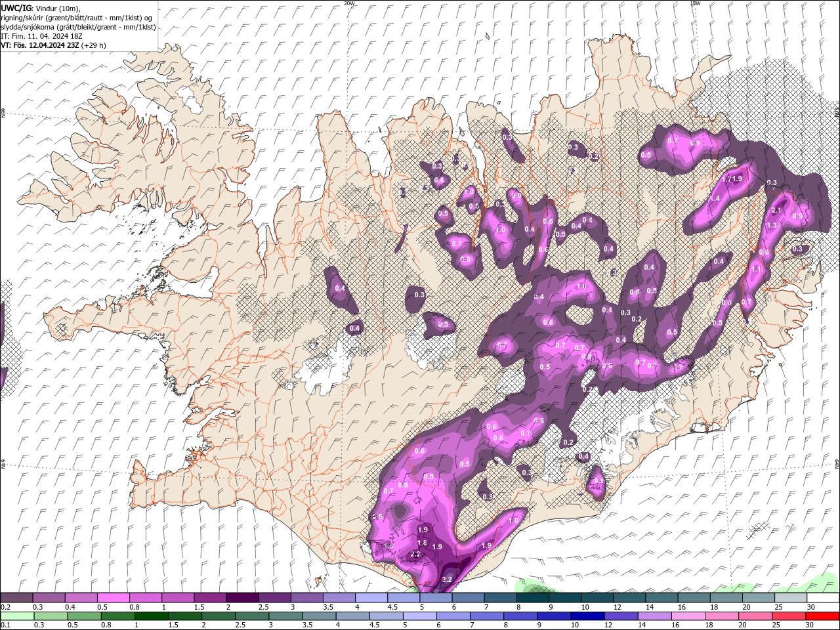Click the '15W' longitude label at the top of the map
This screenshot has width=840, height=630.
[x=695, y=3]
